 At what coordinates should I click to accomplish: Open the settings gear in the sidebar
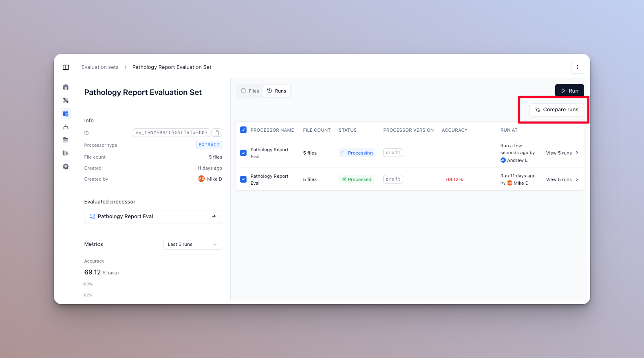[66, 166]
